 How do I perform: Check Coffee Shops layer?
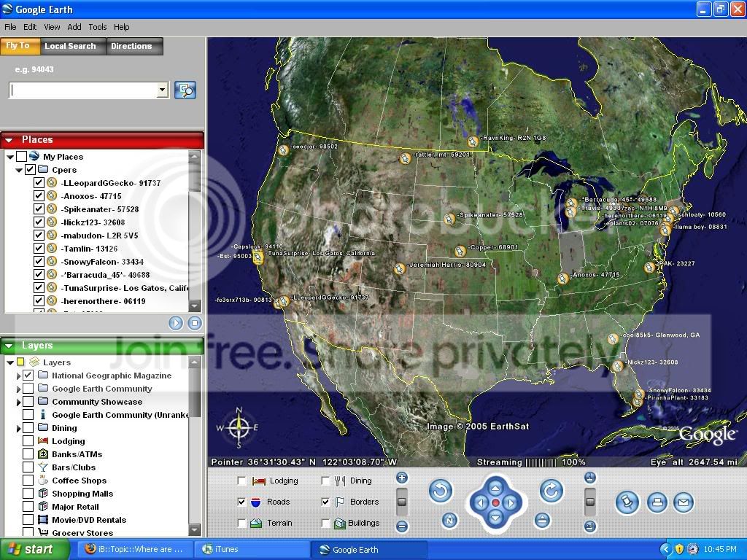pyautogui.click(x=28, y=481)
